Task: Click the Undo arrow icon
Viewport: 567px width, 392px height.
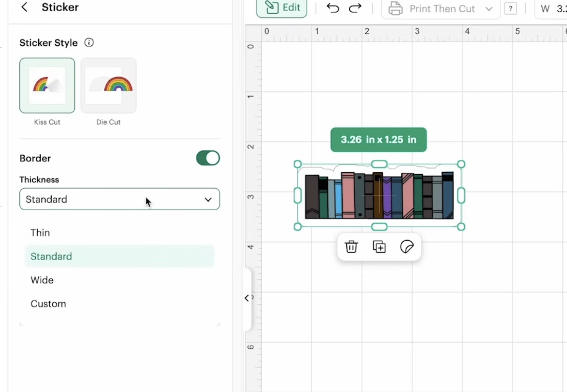Action: (x=333, y=8)
